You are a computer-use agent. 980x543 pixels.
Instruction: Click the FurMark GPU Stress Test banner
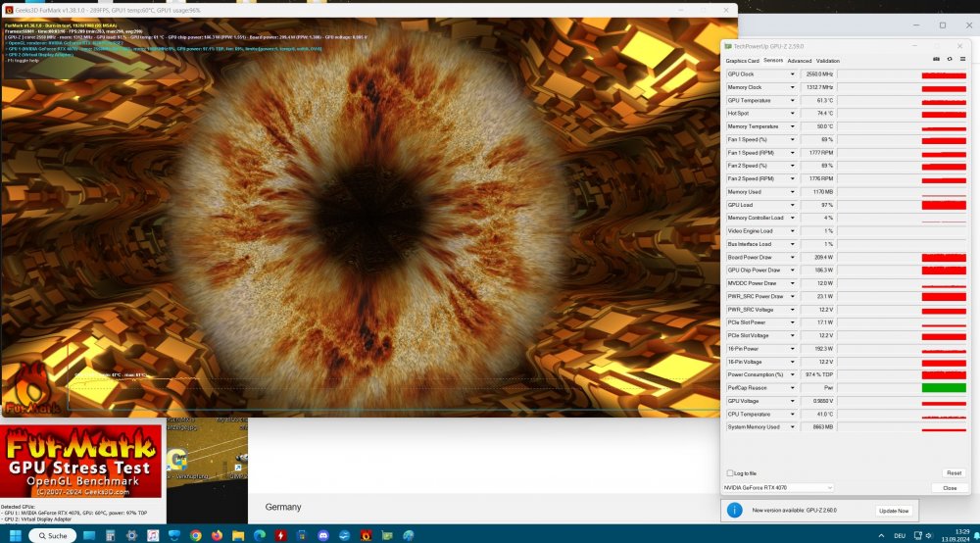click(81, 462)
